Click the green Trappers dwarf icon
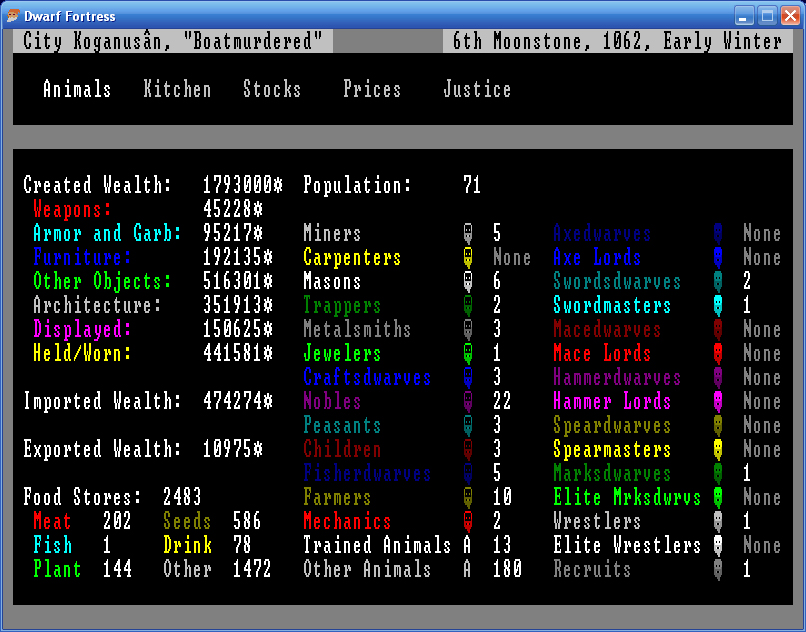 (468, 305)
